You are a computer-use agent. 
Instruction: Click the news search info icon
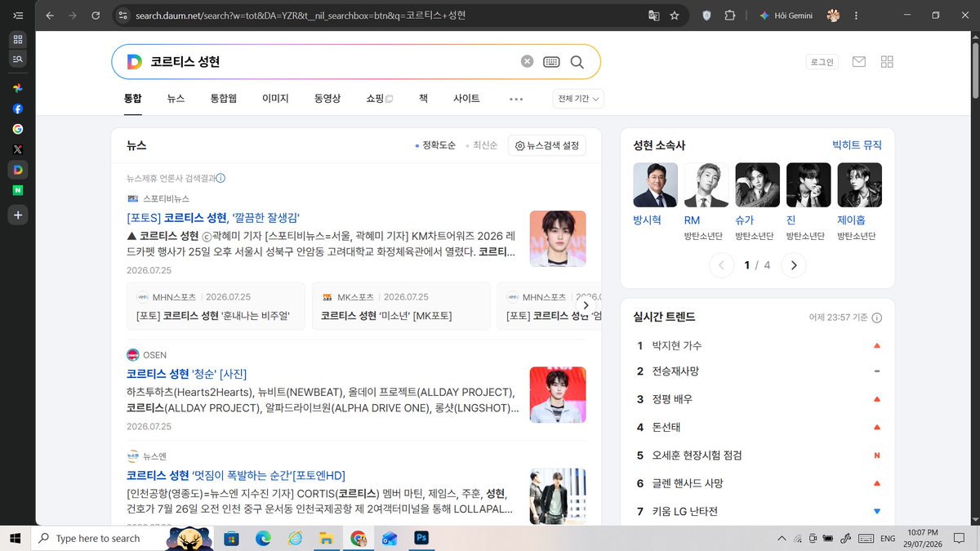tap(220, 178)
